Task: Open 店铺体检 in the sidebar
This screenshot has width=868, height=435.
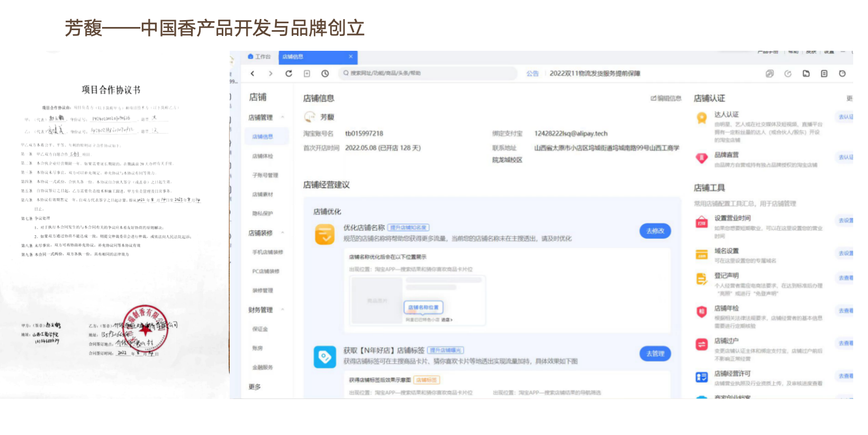Action: tap(263, 156)
